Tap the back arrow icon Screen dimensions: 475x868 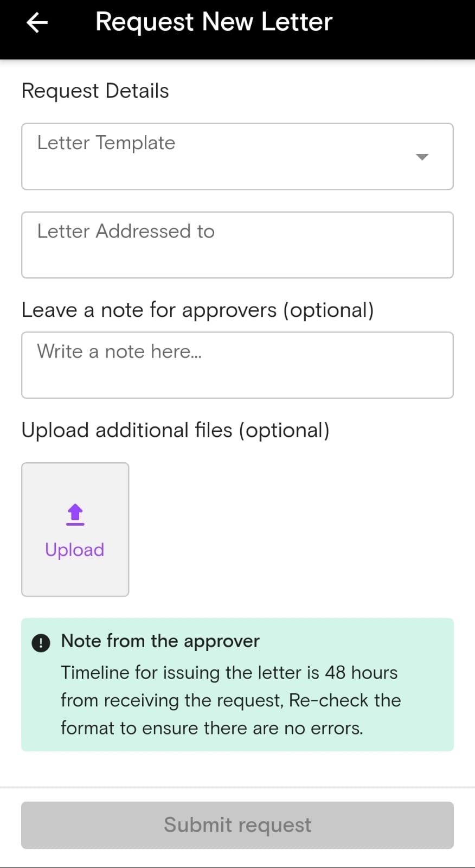point(37,23)
